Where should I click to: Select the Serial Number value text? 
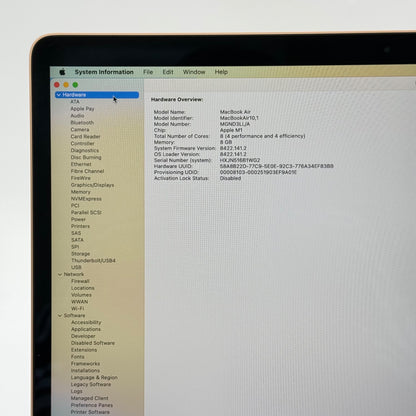pyautogui.click(x=240, y=160)
